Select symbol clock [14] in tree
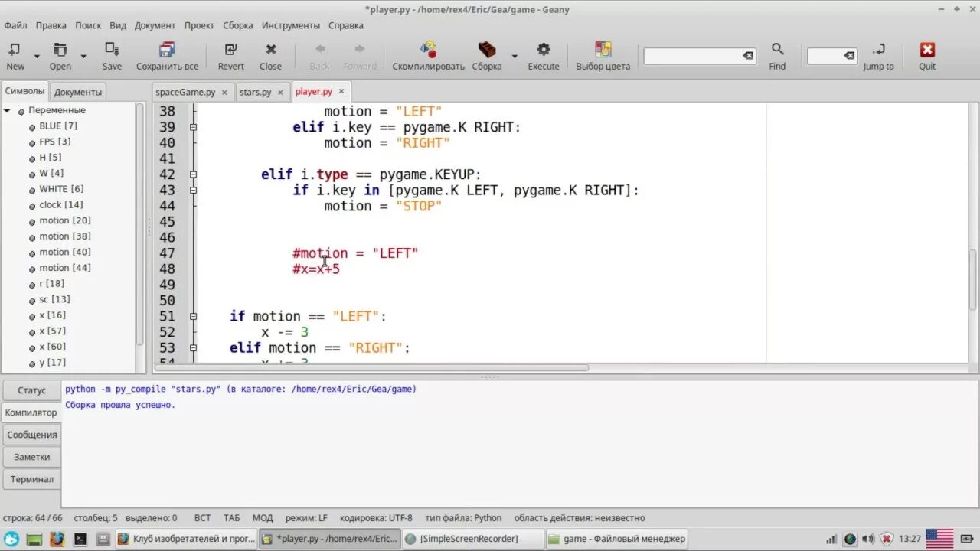 [61, 204]
